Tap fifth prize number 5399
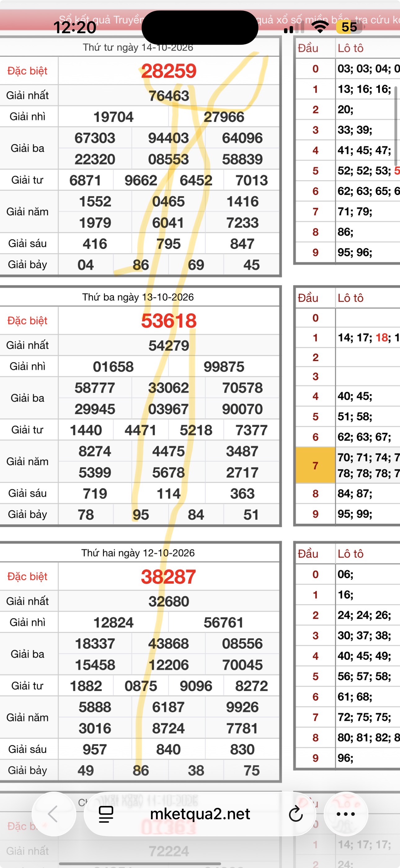 point(95,472)
